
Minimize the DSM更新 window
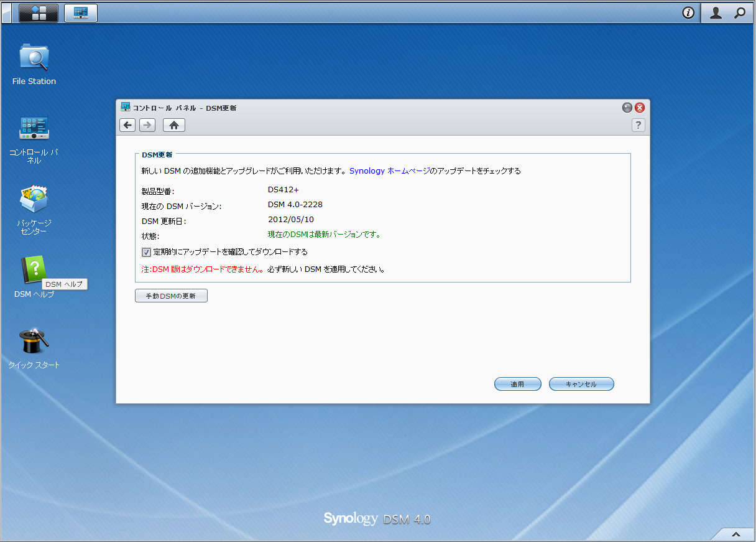click(x=627, y=108)
